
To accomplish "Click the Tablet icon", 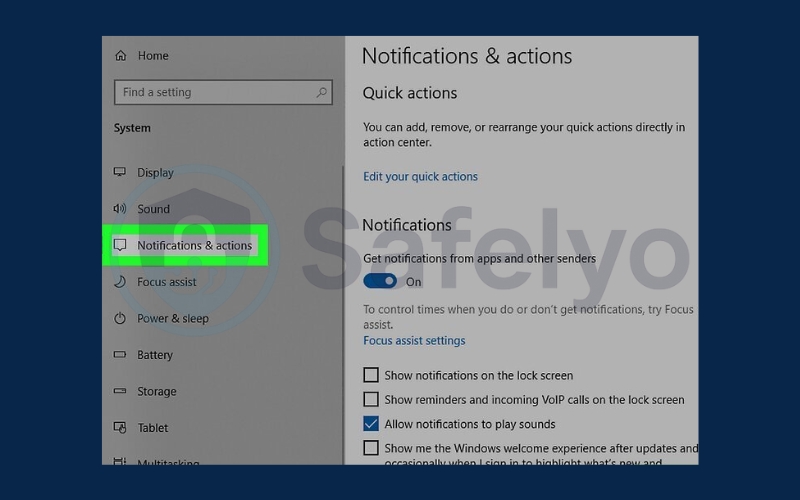I will click(120, 428).
